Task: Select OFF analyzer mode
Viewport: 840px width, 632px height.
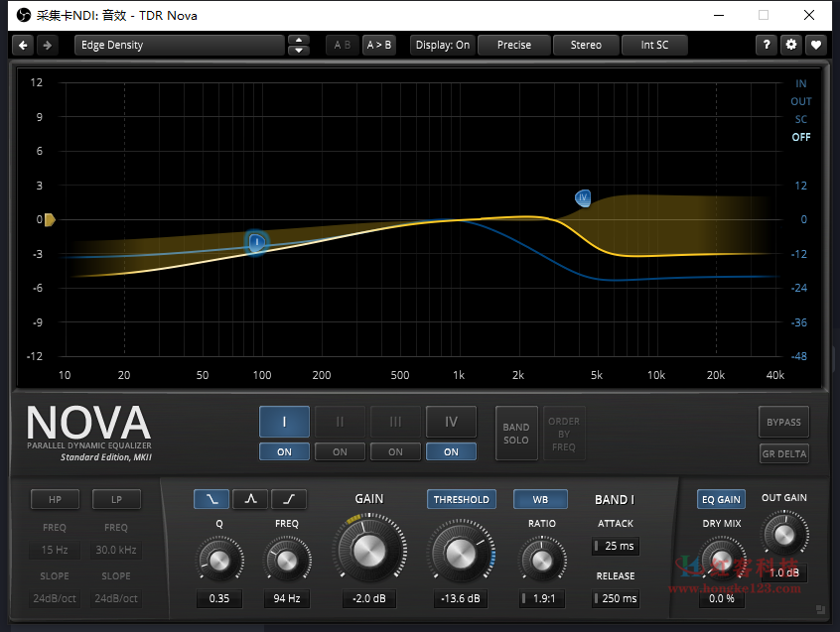Action: 801,137
